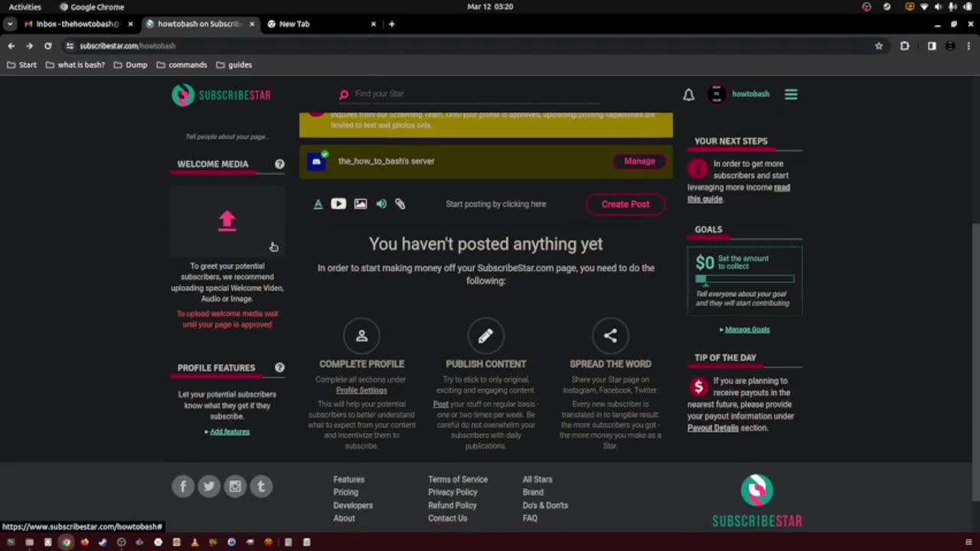Open the Profile Settings link

point(361,390)
